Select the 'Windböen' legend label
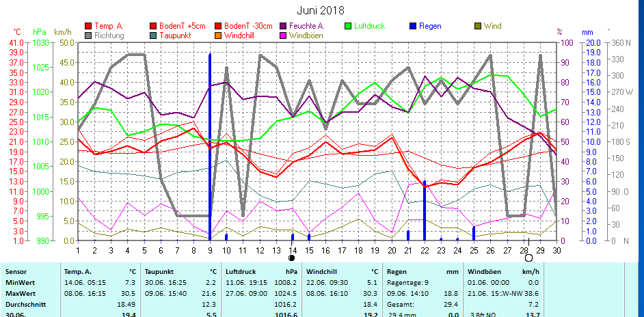 pyautogui.click(x=306, y=36)
